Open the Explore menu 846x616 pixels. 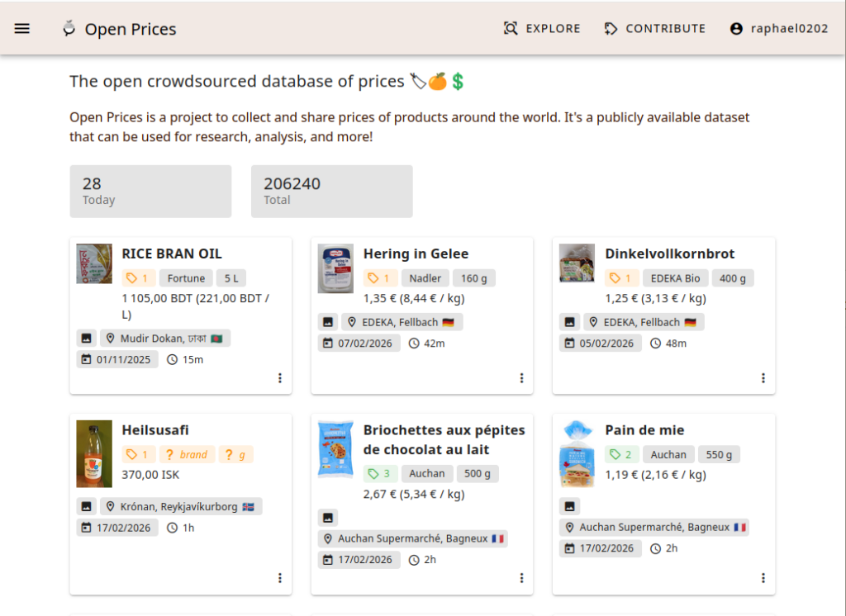point(542,28)
